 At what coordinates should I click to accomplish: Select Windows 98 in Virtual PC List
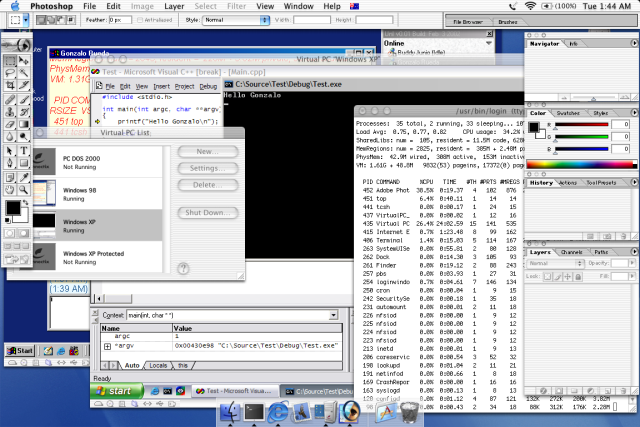click(x=98, y=194)
